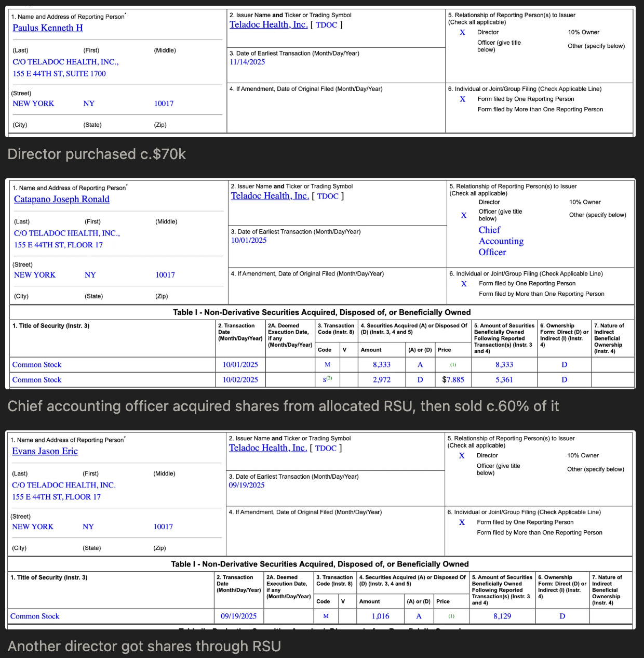Open the Evans Jason Eric link
644x658 pixels.
pyautogui.click(x=45, y=451)
